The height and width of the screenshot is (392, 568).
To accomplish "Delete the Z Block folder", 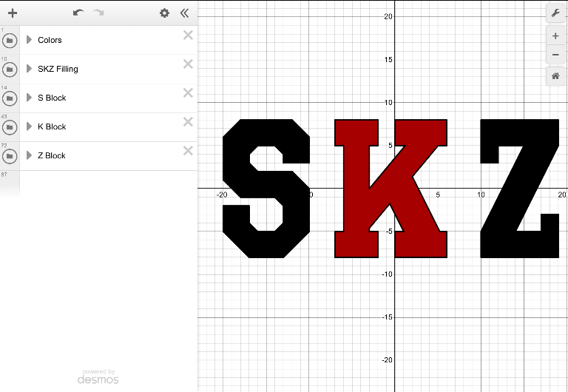I will click(188, 151).
